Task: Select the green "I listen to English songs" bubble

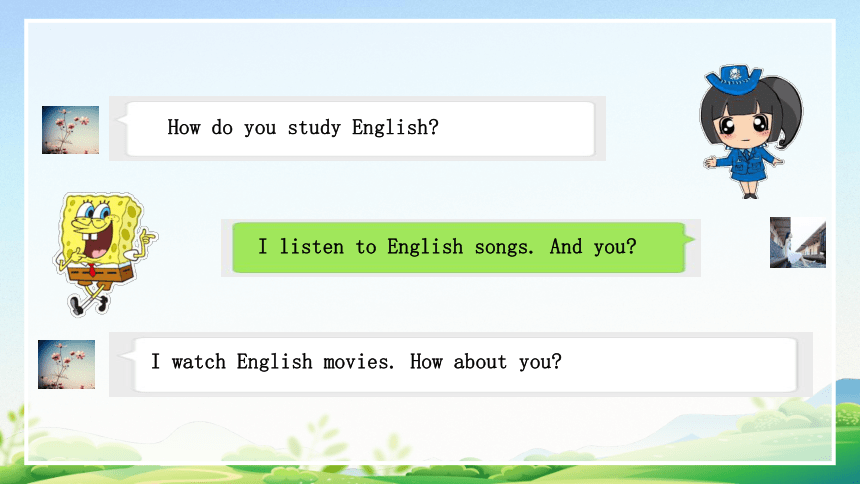Action: [x=459, y=247]
